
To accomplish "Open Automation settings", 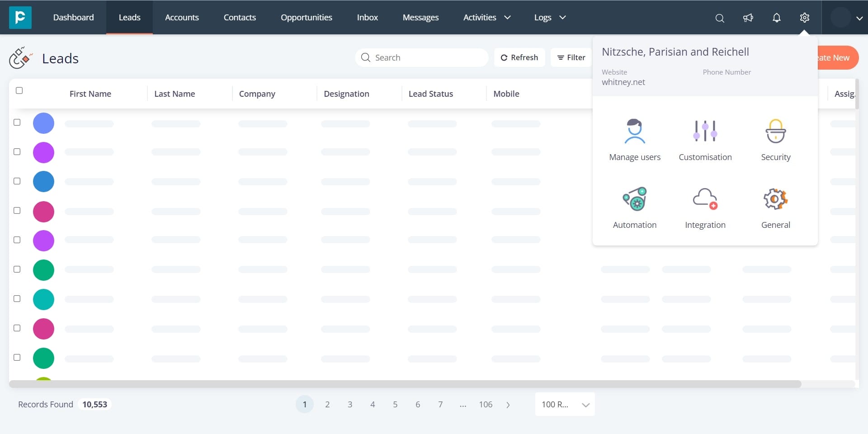I will (x=635, y=208).
